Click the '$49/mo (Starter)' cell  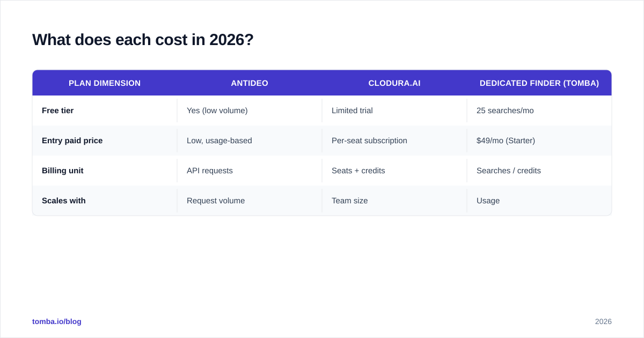[539, 141]
